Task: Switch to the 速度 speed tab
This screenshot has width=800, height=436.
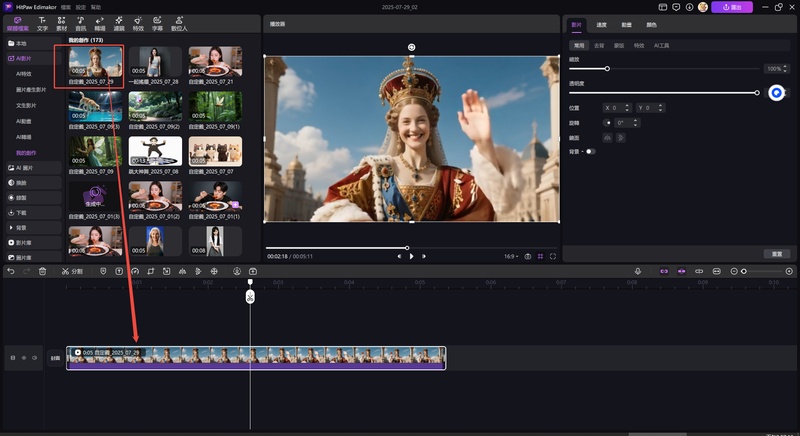Action: click(x=602, y=25)
